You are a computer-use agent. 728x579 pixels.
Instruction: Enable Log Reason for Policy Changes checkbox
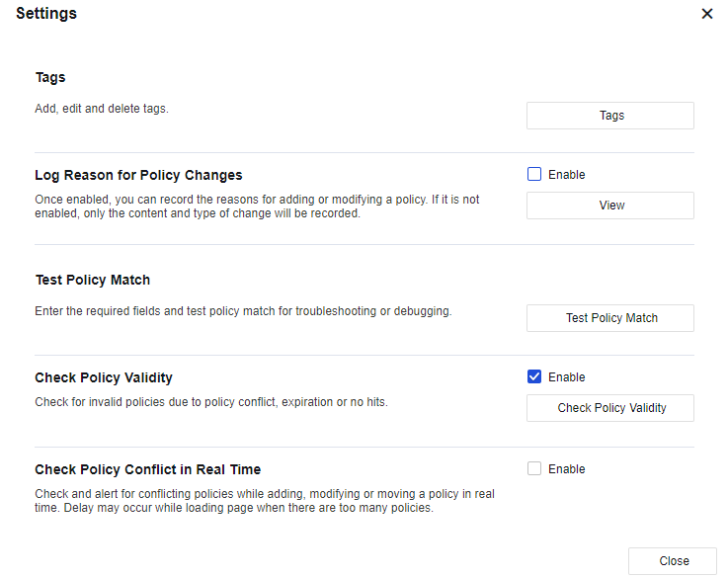tap(534, 175)
